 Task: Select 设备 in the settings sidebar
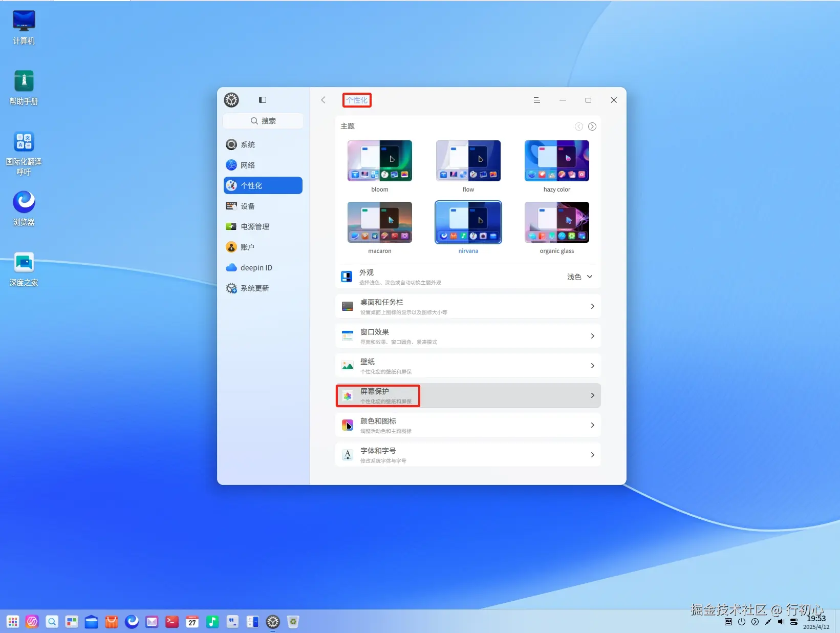point(263,206)
